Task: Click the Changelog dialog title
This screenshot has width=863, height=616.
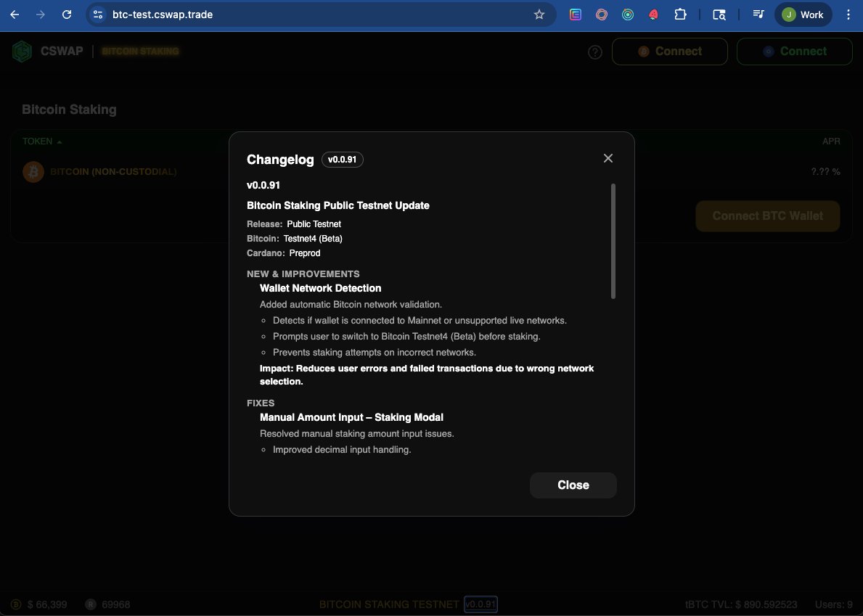Action: 280,160
